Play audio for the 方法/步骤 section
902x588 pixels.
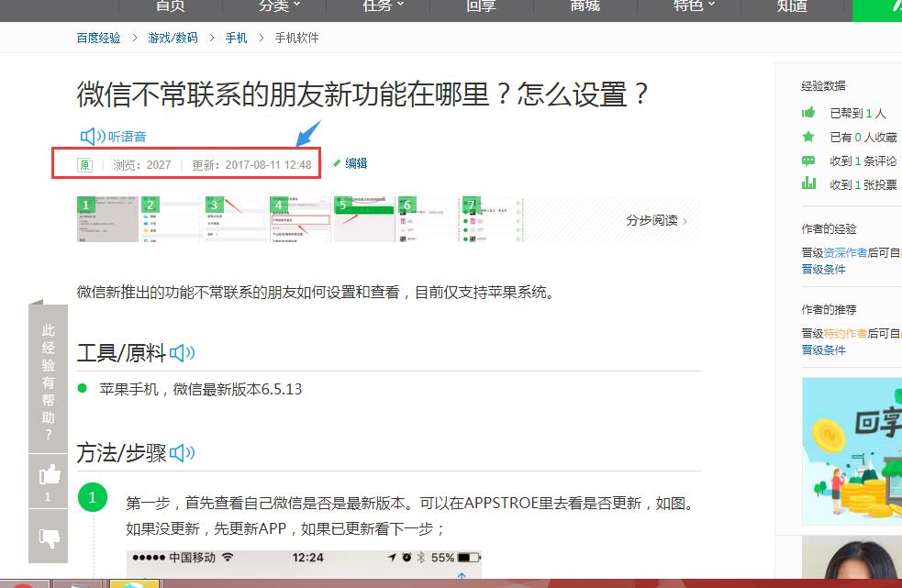coord(183,453)
